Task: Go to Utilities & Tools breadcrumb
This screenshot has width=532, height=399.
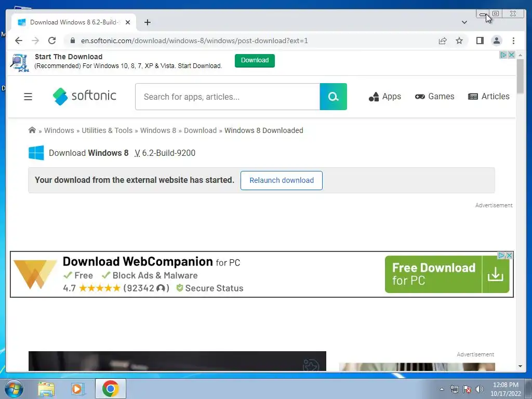Action: (x=107, y=130)
